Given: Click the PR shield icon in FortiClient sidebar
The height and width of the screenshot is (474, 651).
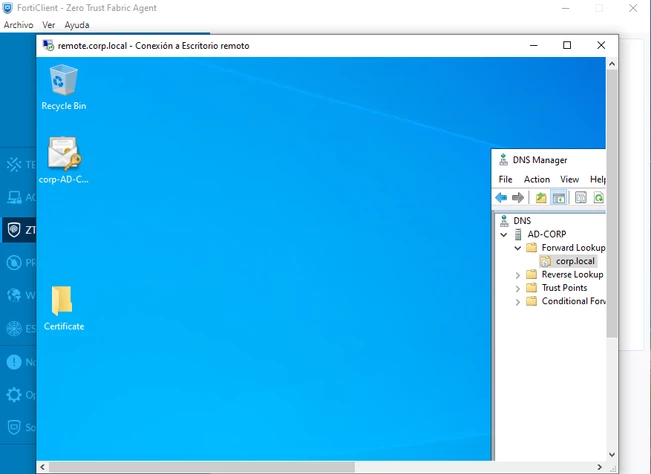Looking at the screenshot, I should pyautogui.click(x=14, y=263).
